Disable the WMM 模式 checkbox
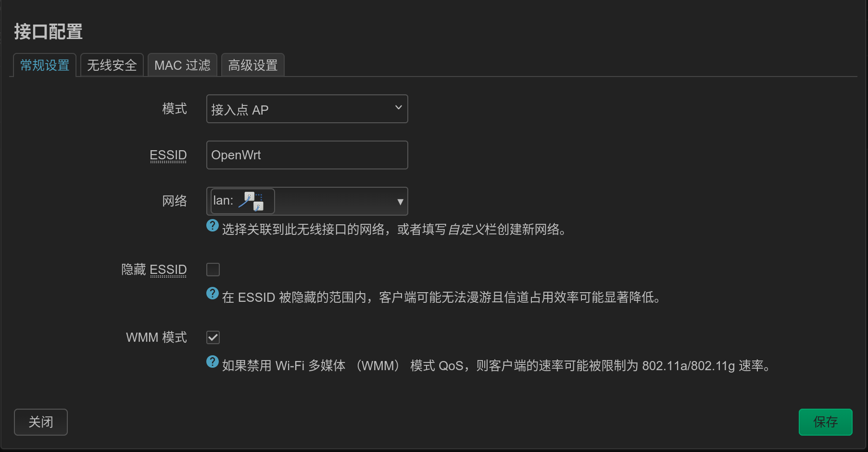This screenshot has width=868, height=452. click(213, 337)
